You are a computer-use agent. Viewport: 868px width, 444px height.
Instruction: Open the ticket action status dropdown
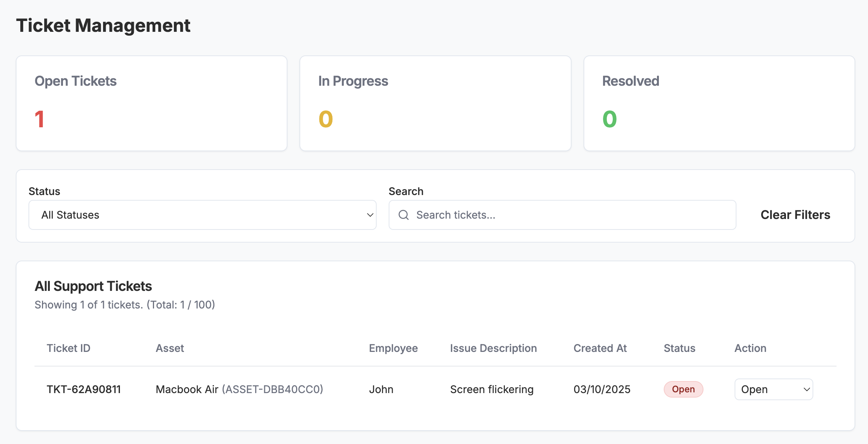[x=774, y=389]
